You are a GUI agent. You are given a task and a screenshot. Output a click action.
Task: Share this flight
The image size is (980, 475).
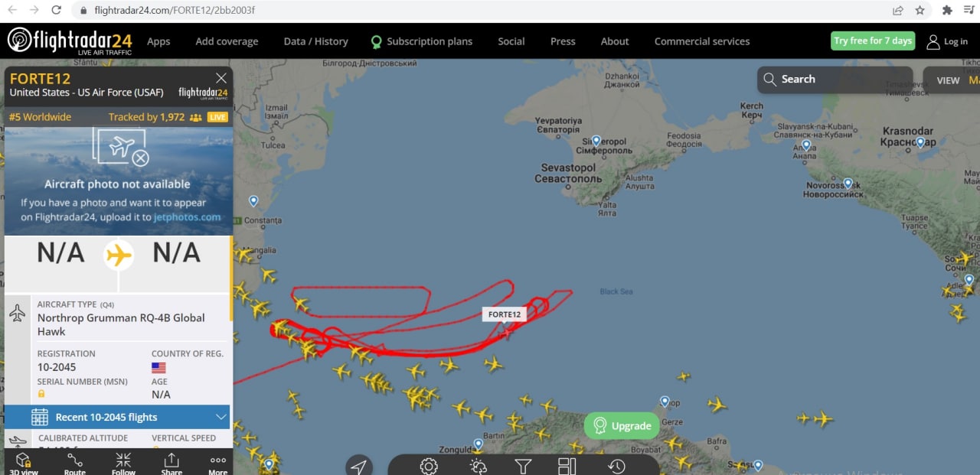pos(171,462)
